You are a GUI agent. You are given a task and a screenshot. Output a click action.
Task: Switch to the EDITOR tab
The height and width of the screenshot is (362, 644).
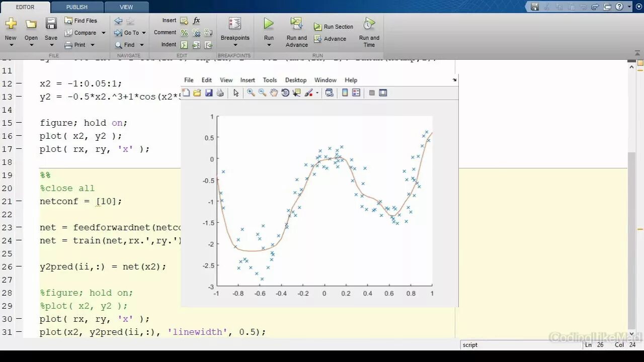pos(25,7)
